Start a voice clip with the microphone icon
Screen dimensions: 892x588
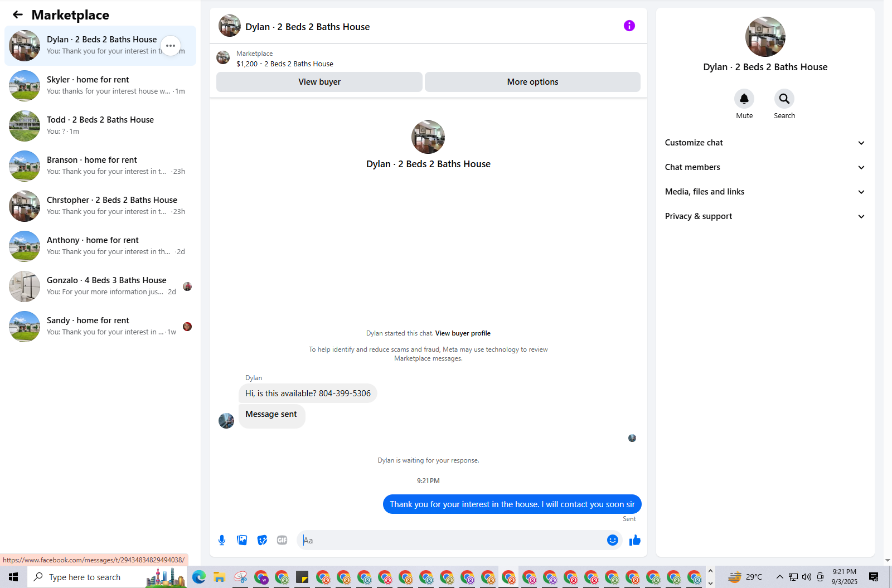[222, 540]
